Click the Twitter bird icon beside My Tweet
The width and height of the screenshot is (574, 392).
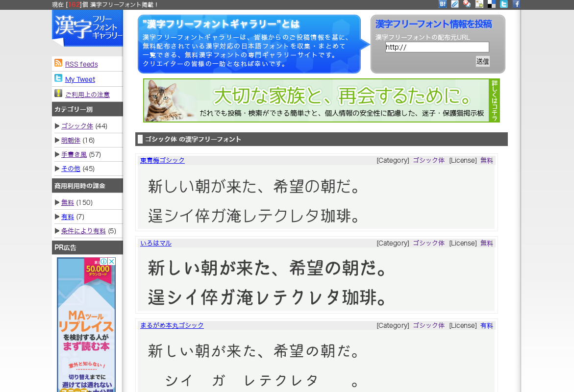coord(58,78)
